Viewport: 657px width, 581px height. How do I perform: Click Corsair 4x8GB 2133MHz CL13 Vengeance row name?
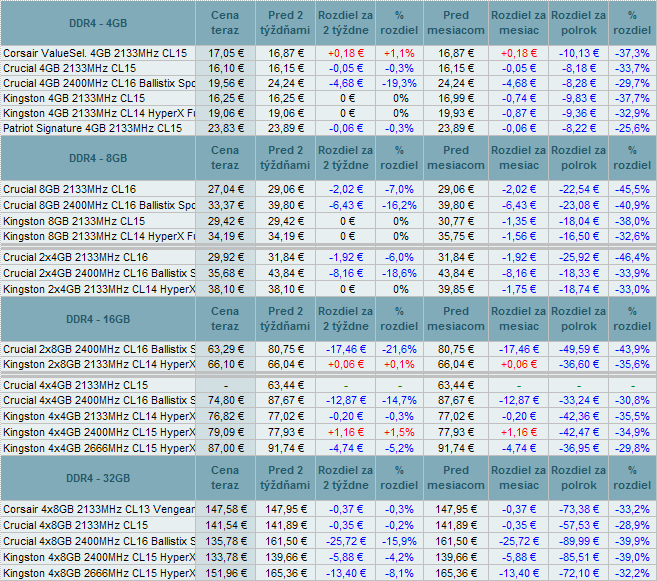click(98, 509)
